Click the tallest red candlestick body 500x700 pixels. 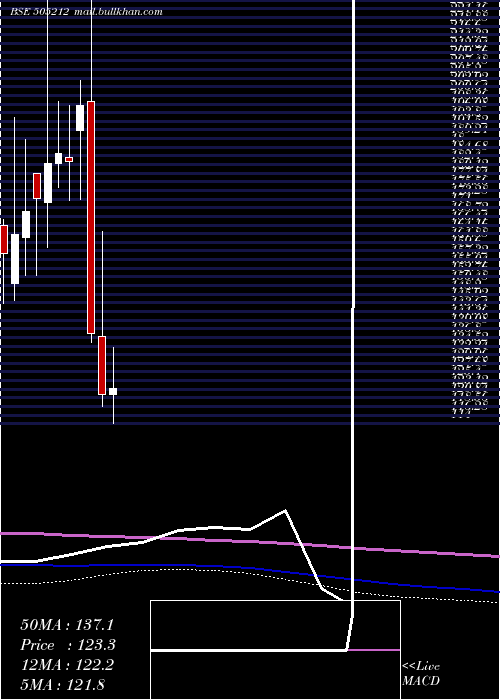[91, 217]
